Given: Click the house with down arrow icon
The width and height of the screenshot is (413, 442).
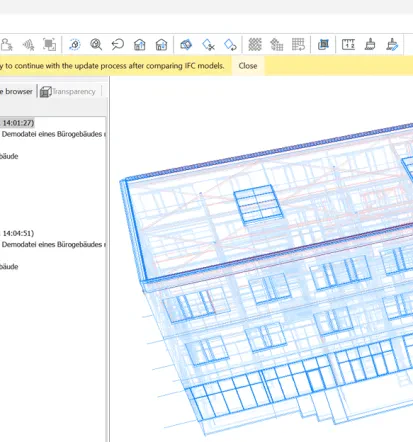Looking at the screenshot, I should click(161, 44).
